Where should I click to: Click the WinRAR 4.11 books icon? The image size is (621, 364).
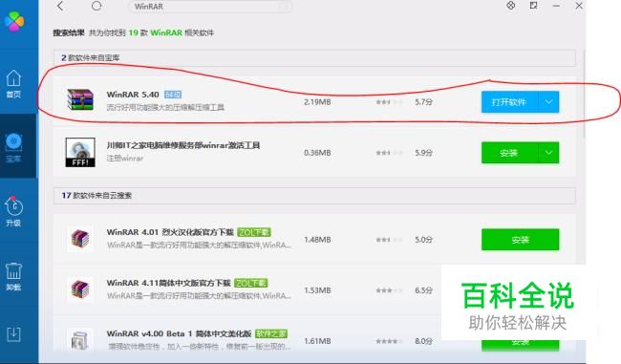pos(80,289)
